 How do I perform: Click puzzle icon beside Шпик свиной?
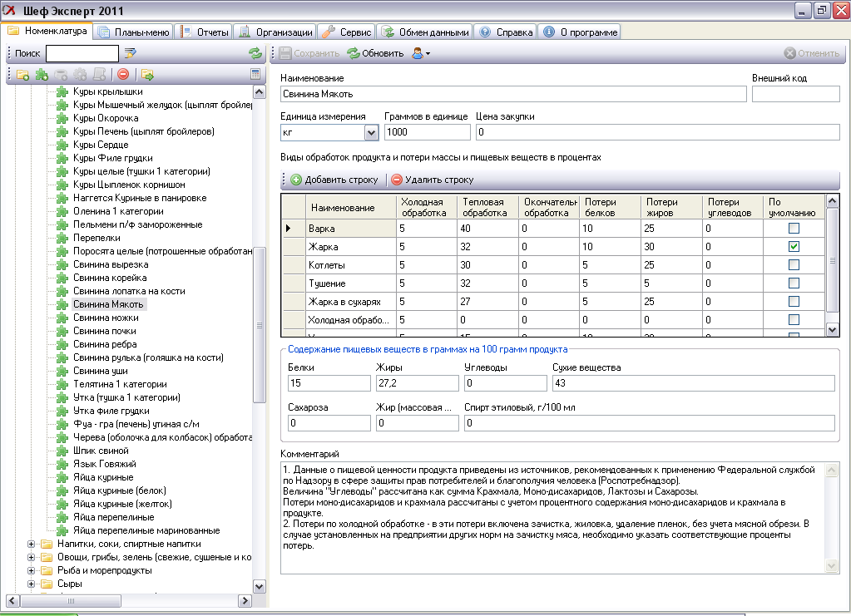pyautogui.click(x=63, y=451)
